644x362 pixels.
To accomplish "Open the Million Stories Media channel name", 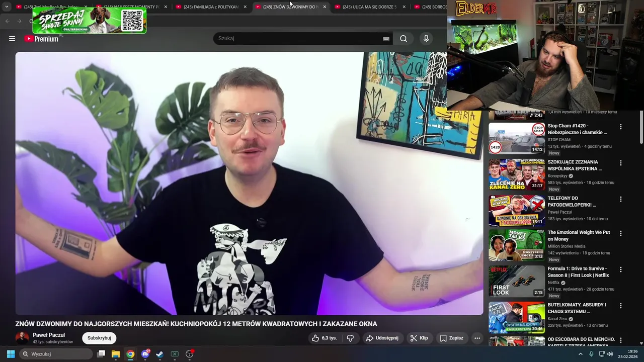I will click(x=567, y=246).
